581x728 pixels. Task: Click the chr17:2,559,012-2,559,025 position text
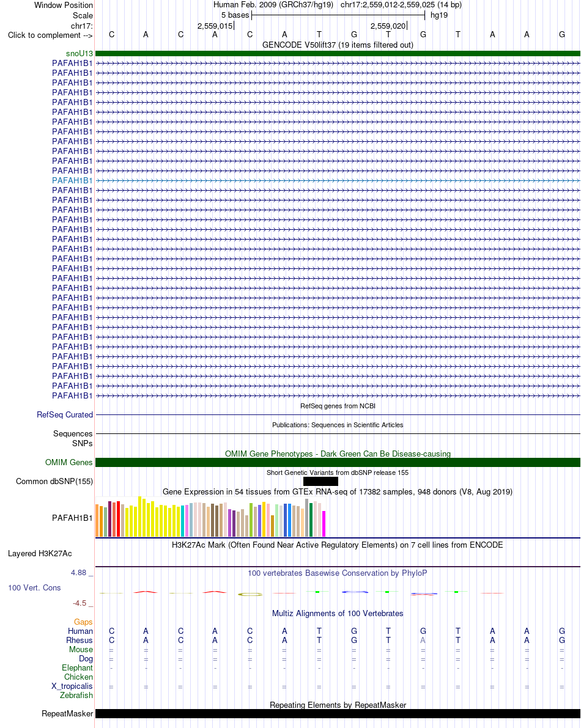click(x=401, y=5)
